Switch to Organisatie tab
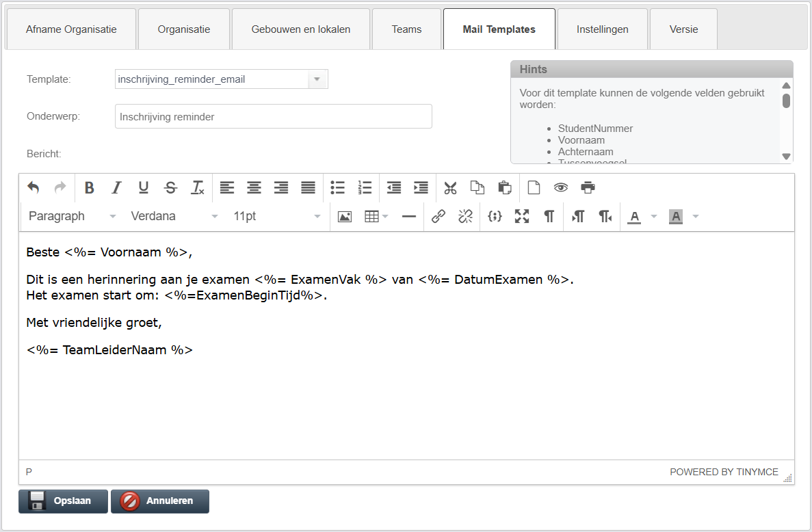The image size is (812, 532). (x=184, y=29)
